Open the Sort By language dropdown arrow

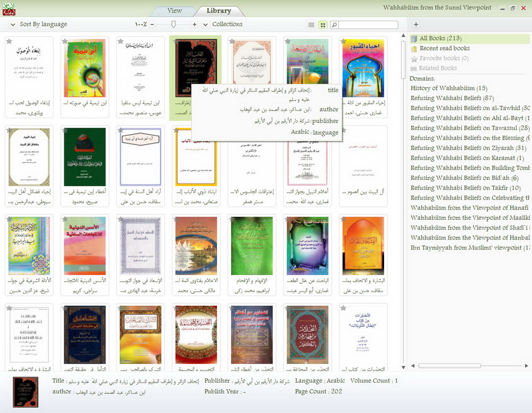coord(13,24)
